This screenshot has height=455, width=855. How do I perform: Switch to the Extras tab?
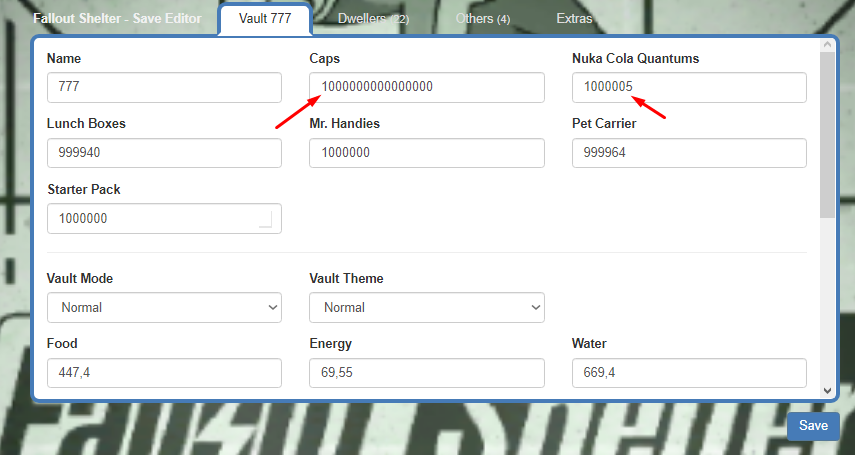574,19
